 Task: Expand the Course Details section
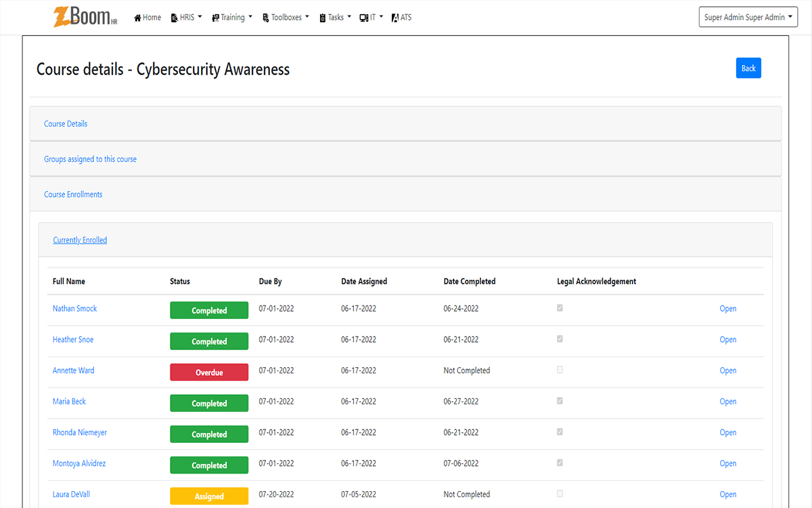[66, 124]
